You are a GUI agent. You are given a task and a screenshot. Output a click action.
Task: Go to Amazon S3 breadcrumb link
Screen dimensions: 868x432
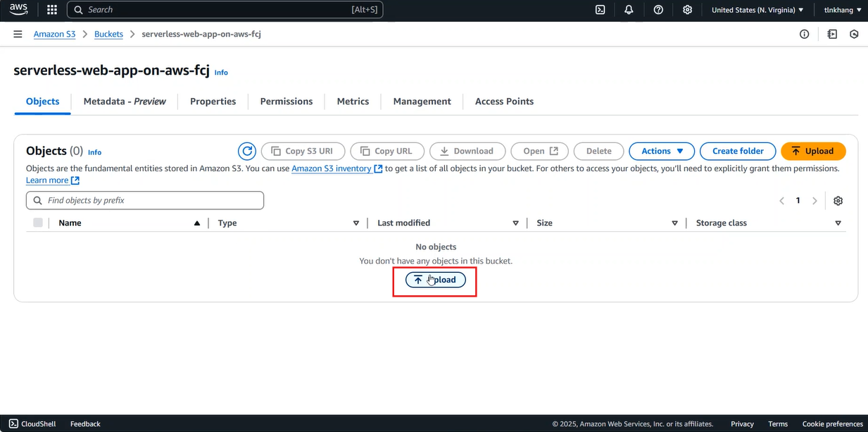(x=54, y=34)
